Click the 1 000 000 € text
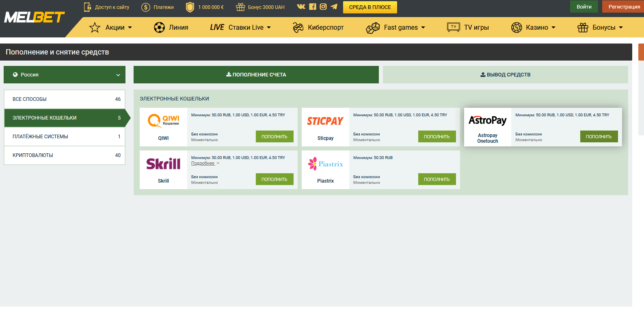Viewport: 644px width, 316px height. point(211,7)
